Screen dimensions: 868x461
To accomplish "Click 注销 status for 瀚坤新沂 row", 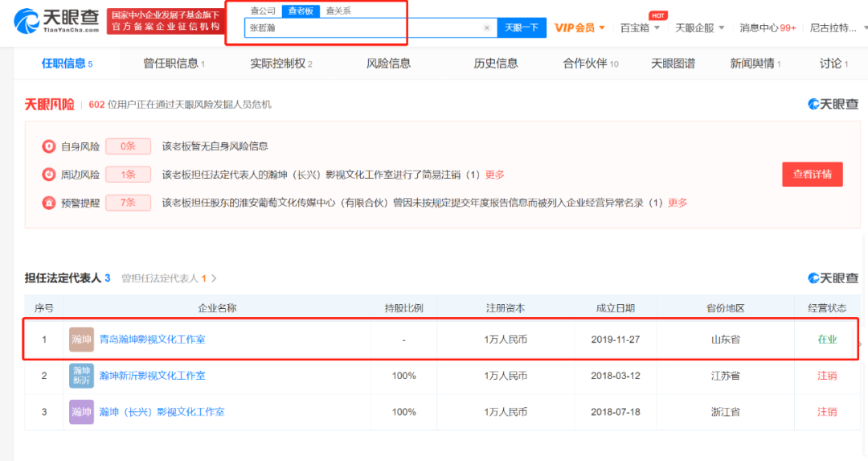I will coord(827,376).
